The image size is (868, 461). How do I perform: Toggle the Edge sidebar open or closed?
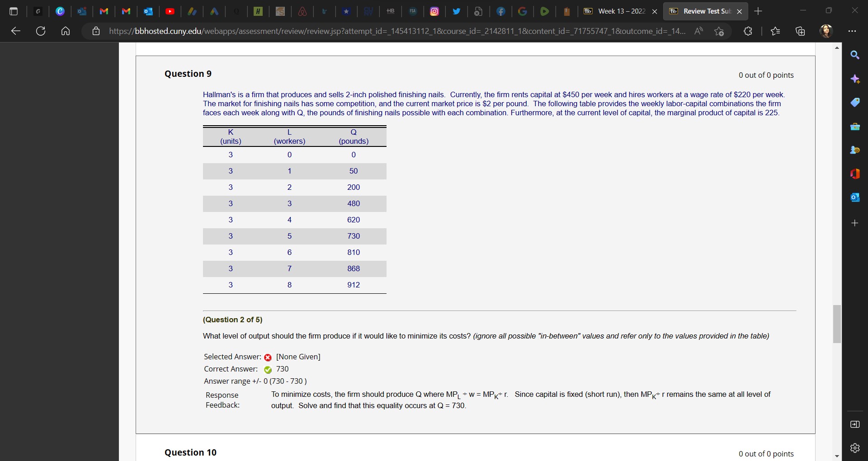tap(855, 424)
